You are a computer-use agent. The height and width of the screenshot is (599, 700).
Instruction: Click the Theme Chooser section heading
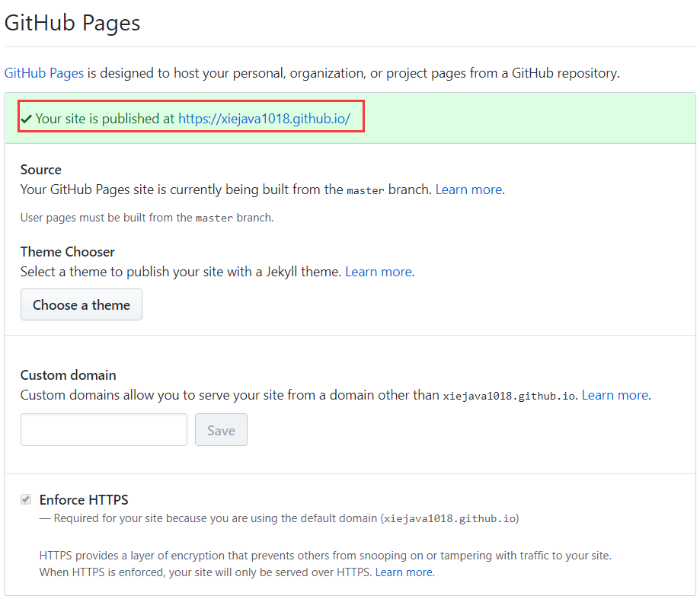(x=68, y=251)
